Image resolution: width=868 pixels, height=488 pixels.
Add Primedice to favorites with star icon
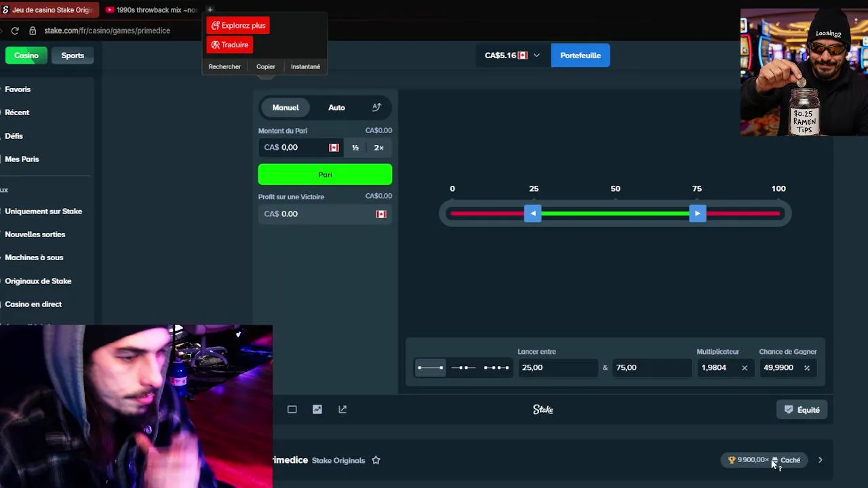pos(376,460)
